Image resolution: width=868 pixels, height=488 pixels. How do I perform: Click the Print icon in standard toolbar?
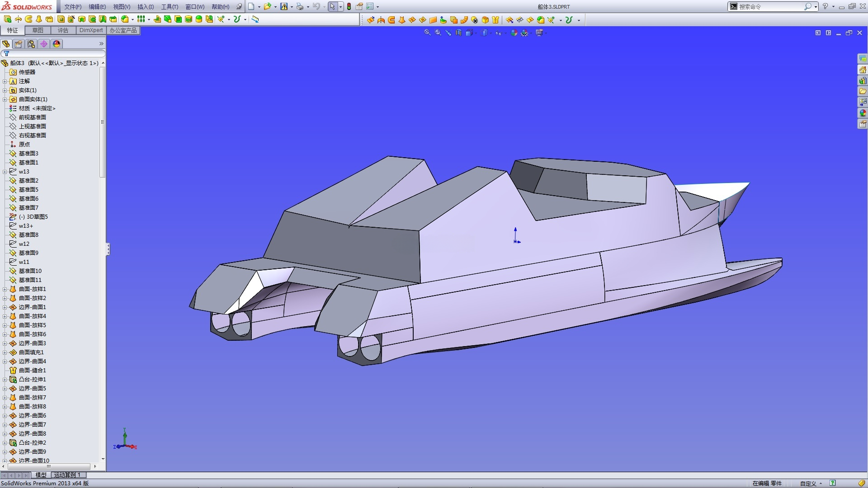[299, 6]
